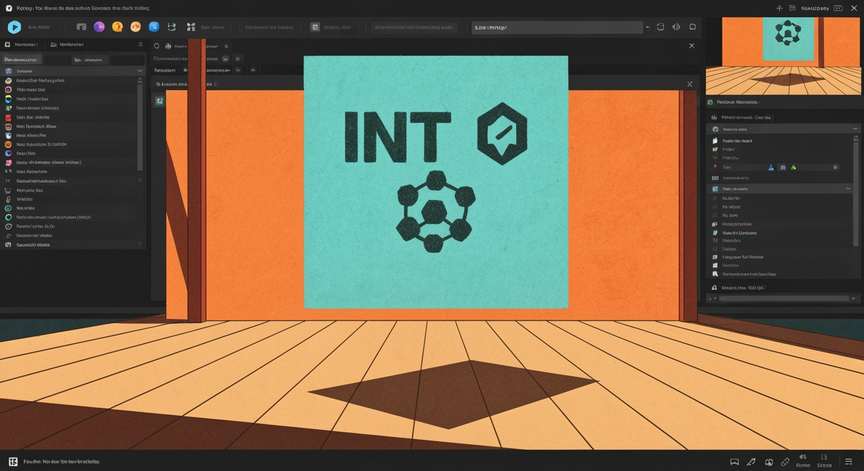Toggle the small arrow at the middle section row of the left list
The image size is (864, 471).
[x=140, y=180]
